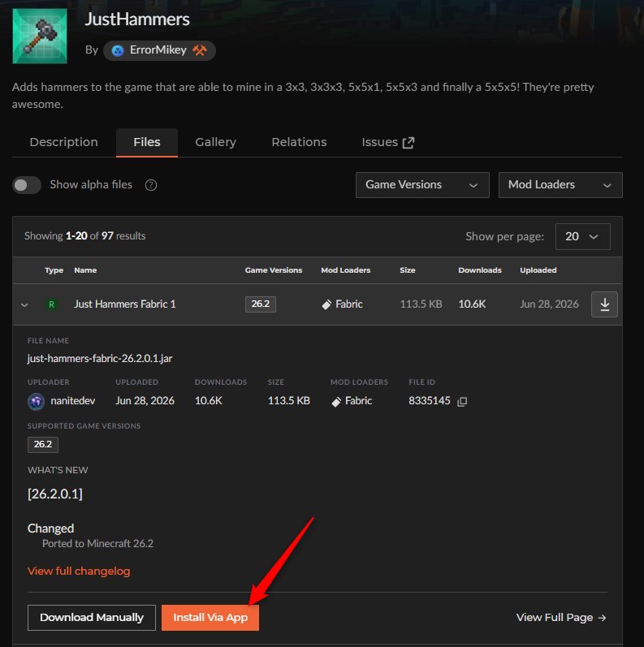Click the external link icon beside Issues
This screenshot has width=644, height=647.
click(x=408, y=143)
